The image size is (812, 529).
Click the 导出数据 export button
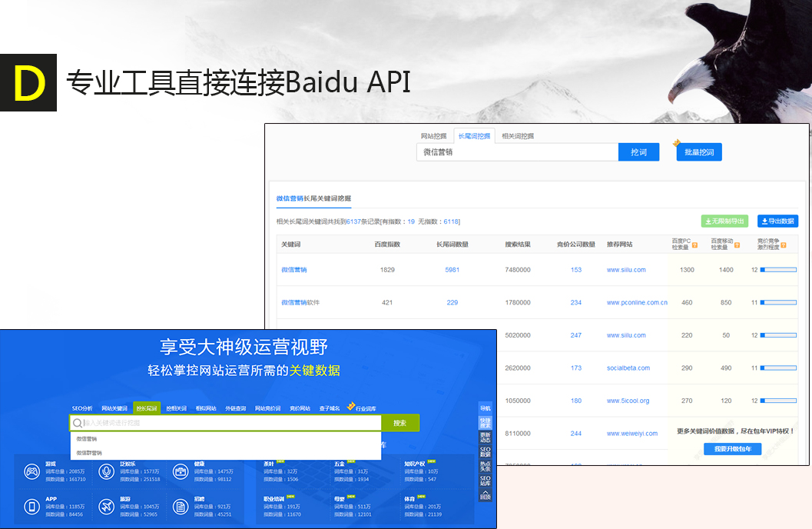pos(777,221)
